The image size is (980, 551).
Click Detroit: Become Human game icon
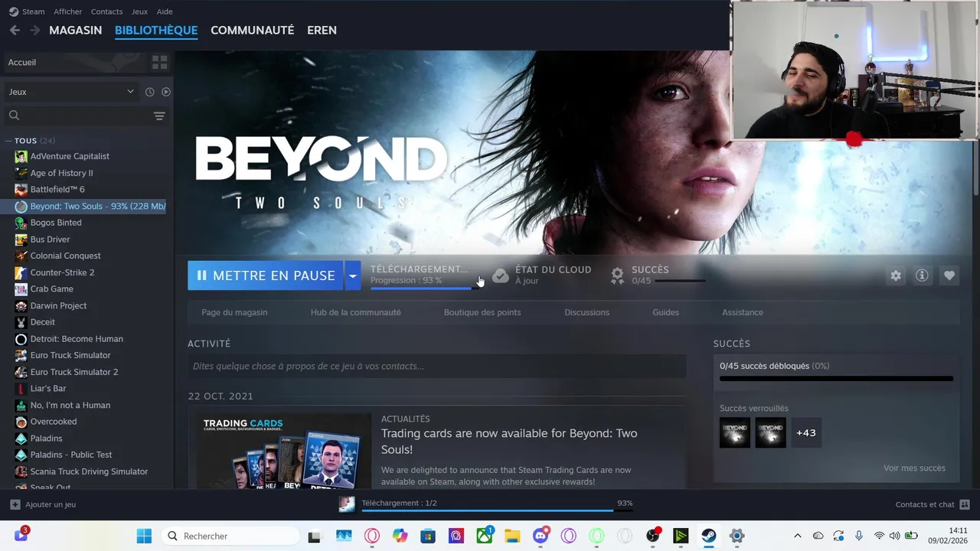tap(21, 339)
